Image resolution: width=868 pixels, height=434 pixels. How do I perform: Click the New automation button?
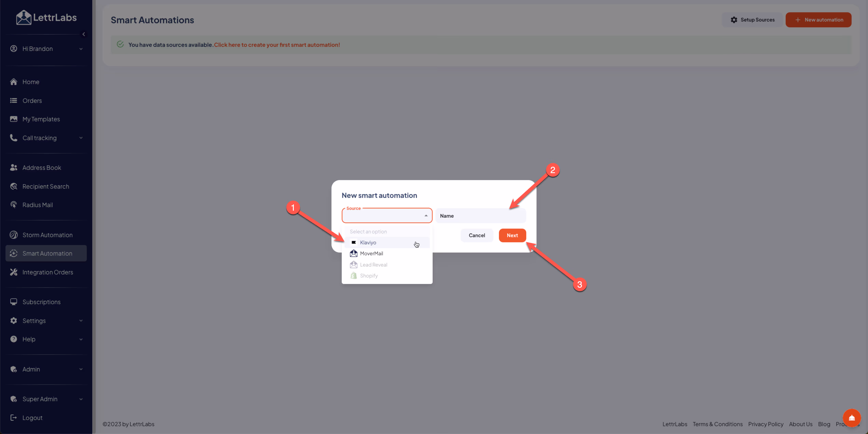coord(818,20)
